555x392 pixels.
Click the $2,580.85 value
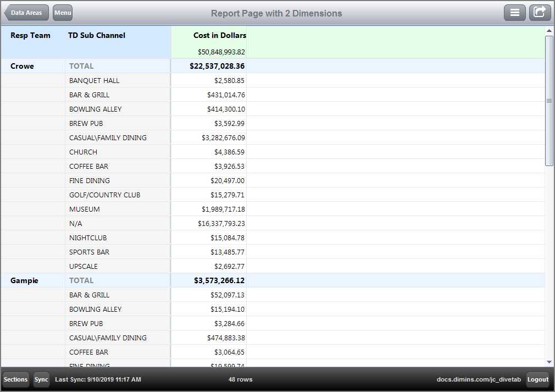229,81
